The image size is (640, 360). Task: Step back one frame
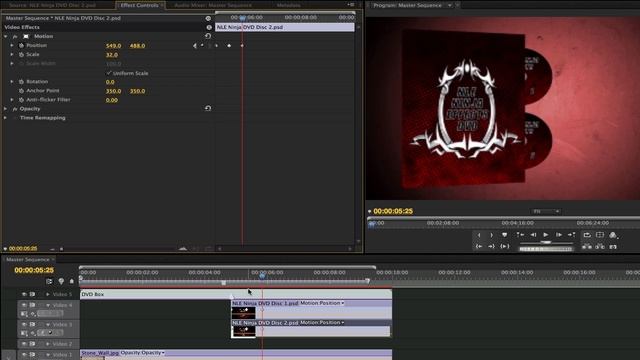533,235
